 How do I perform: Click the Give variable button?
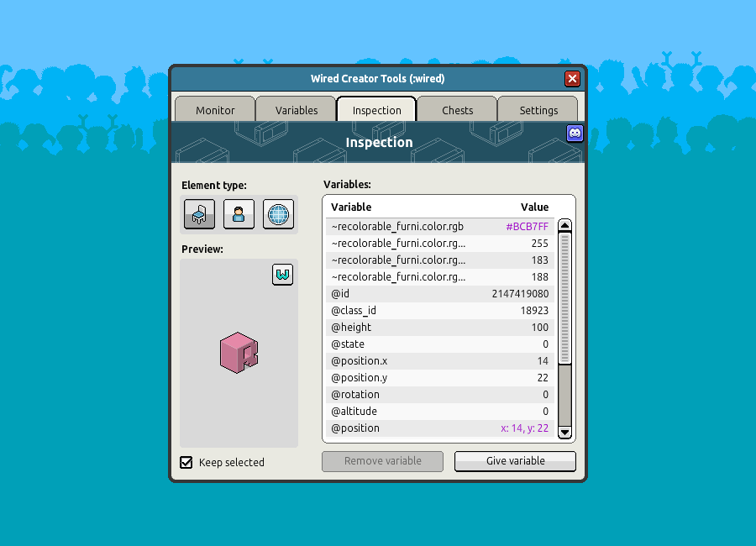pos(515,461)
